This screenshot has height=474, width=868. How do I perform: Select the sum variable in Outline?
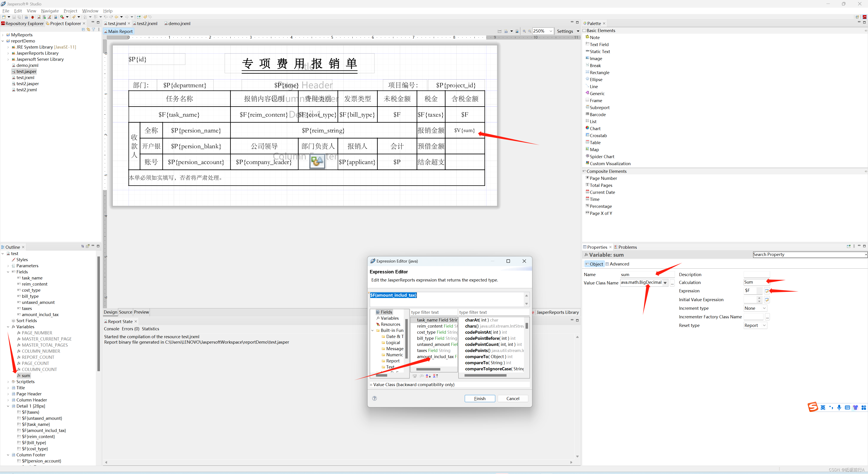[x=26, y=375]
